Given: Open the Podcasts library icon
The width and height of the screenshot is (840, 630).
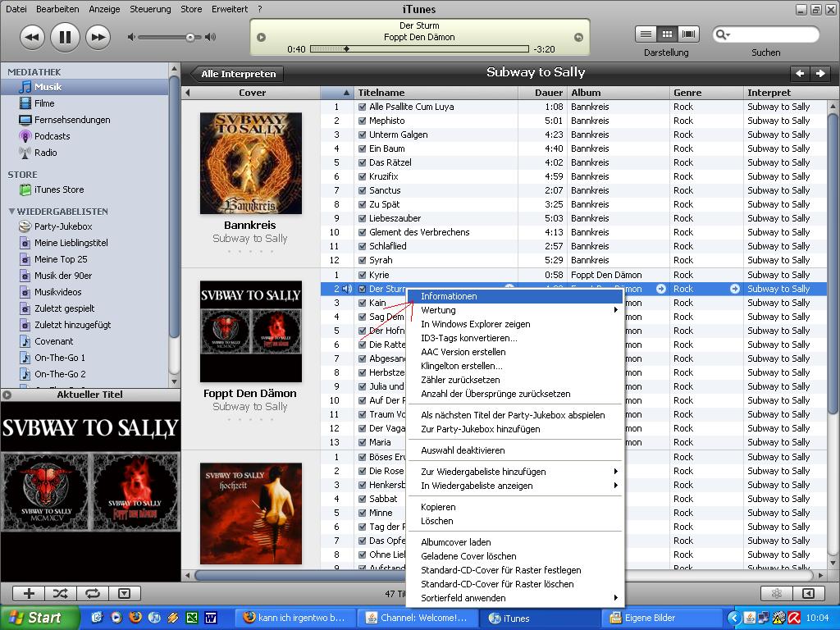Looking at the screenshot, I should (25, 136).
